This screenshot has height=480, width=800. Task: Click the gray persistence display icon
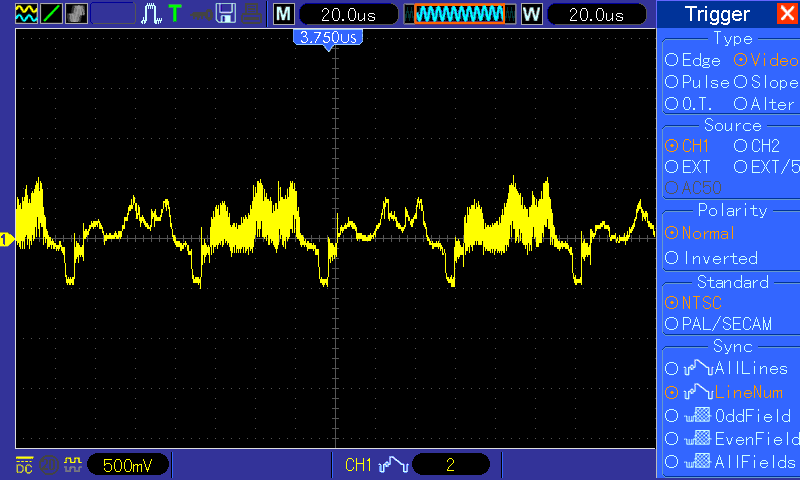tap(76, 14)
